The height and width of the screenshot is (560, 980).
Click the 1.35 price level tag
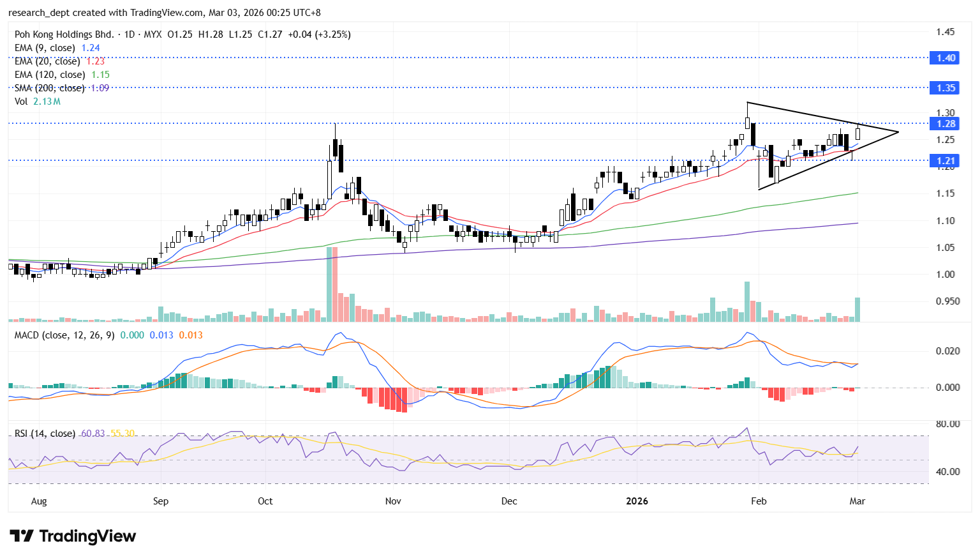click(x=945, y=87)
